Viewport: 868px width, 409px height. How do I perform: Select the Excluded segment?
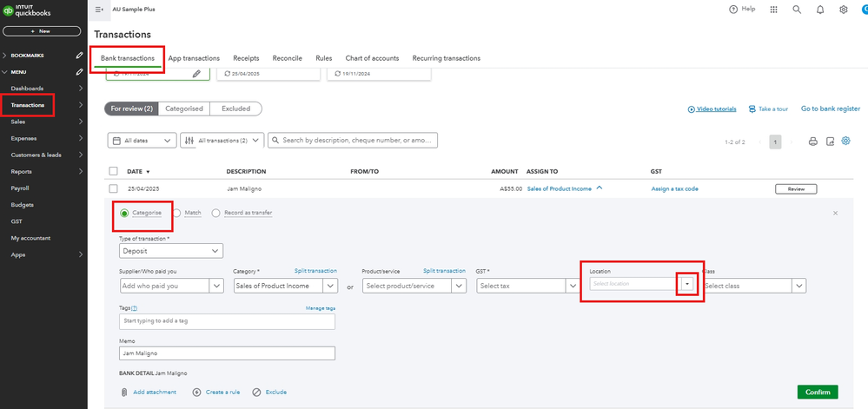[235, 109]
